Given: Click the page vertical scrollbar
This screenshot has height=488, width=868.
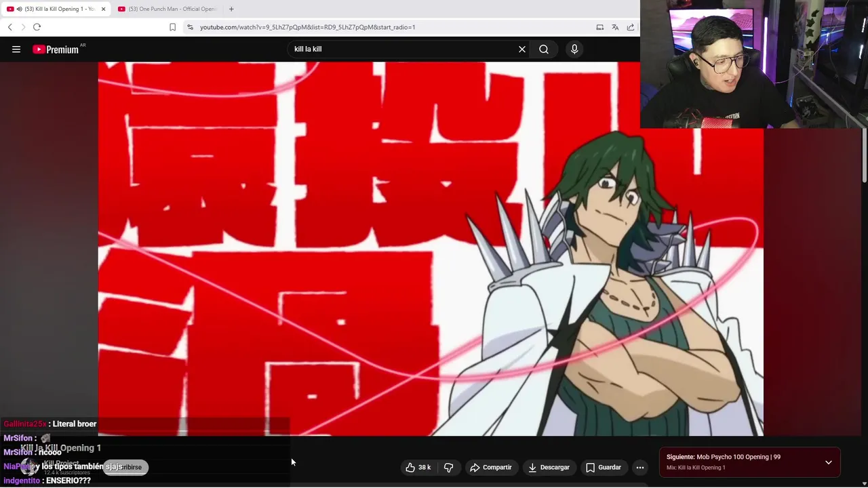Looking at the screenshot, I should (x=864, y=155).
